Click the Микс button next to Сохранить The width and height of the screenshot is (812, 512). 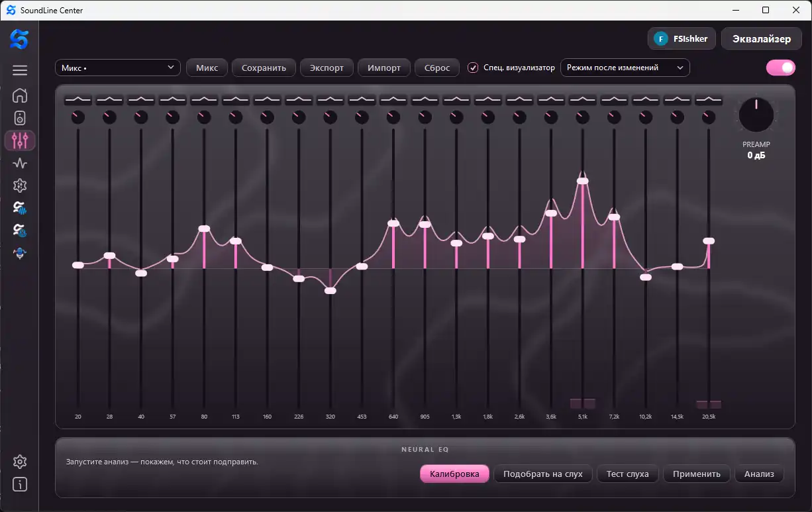click(207, 68)
